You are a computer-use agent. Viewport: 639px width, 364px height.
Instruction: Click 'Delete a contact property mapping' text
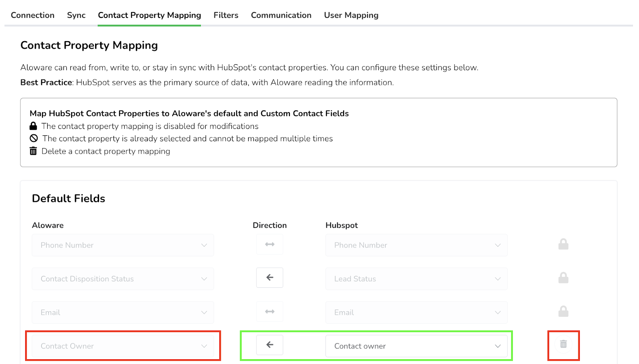(x=106, y=151)
